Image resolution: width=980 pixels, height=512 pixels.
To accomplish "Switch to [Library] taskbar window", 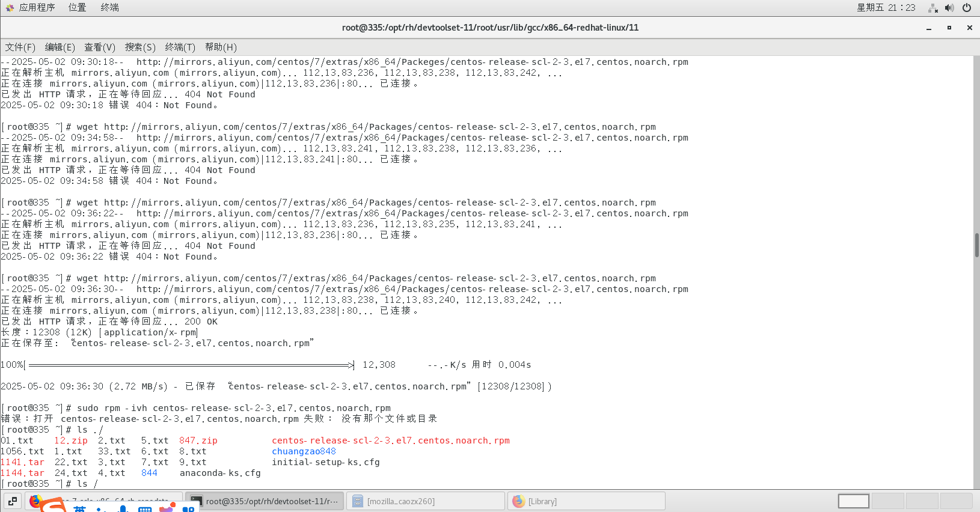I will click(x=587, y=501).
